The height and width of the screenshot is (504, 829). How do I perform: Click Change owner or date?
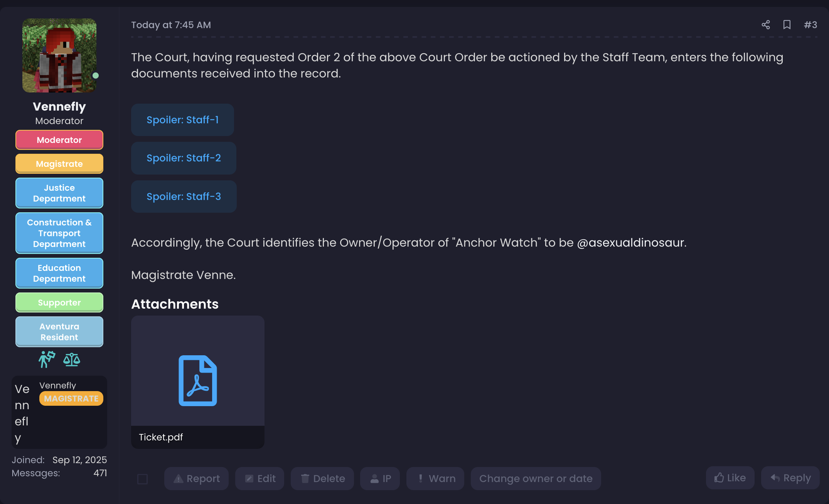[x=536, y=479]
